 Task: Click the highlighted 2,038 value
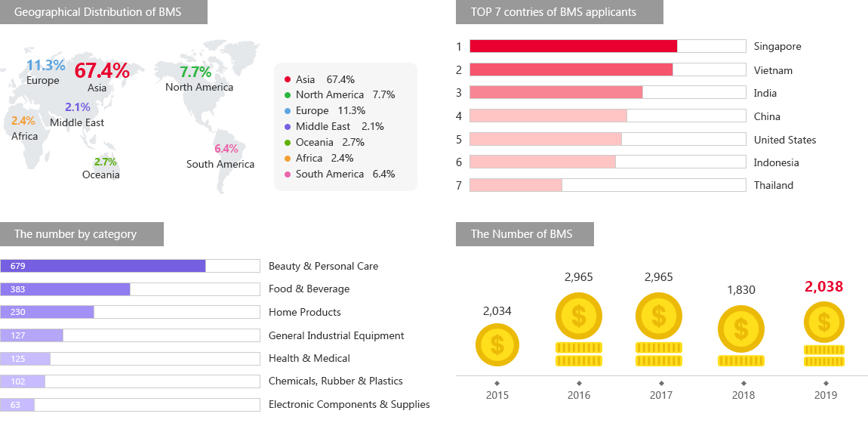point(823,287)
